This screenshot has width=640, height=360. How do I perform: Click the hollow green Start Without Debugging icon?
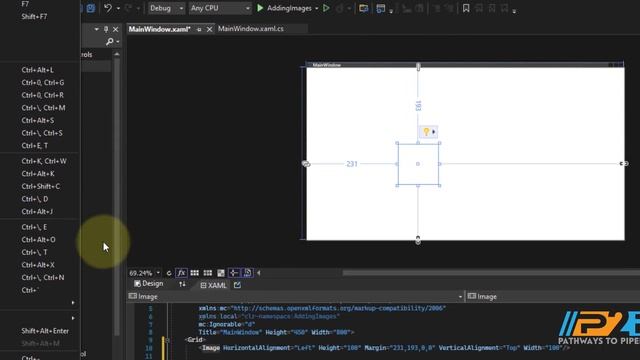tap(326, 8)
